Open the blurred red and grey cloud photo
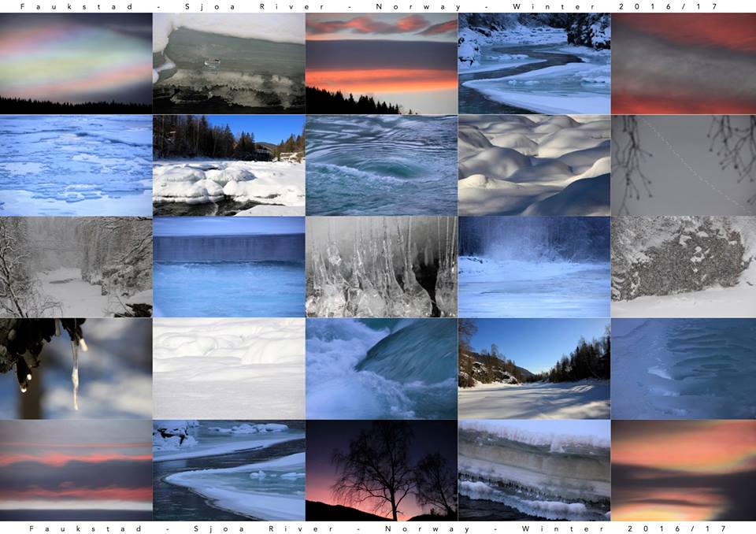This screenshot has width=756, height=534. coord(684,63)
